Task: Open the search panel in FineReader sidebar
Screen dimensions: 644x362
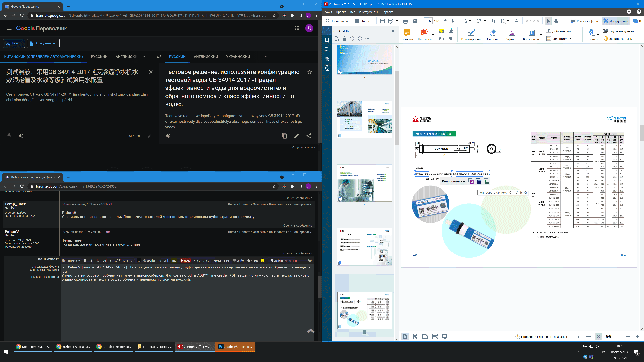Action: [327, 49]
